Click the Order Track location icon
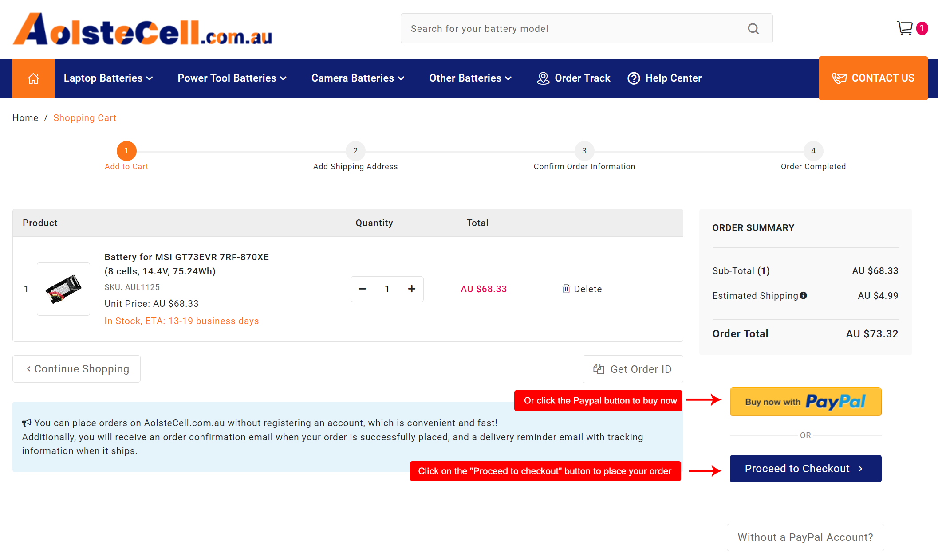 (x=543, y=78)
